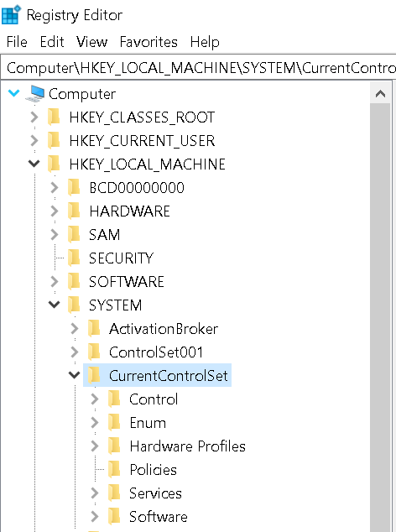Screen dimensions: 396x532
Task: Click the SAM folder icon
Action: tap(74, 234)
